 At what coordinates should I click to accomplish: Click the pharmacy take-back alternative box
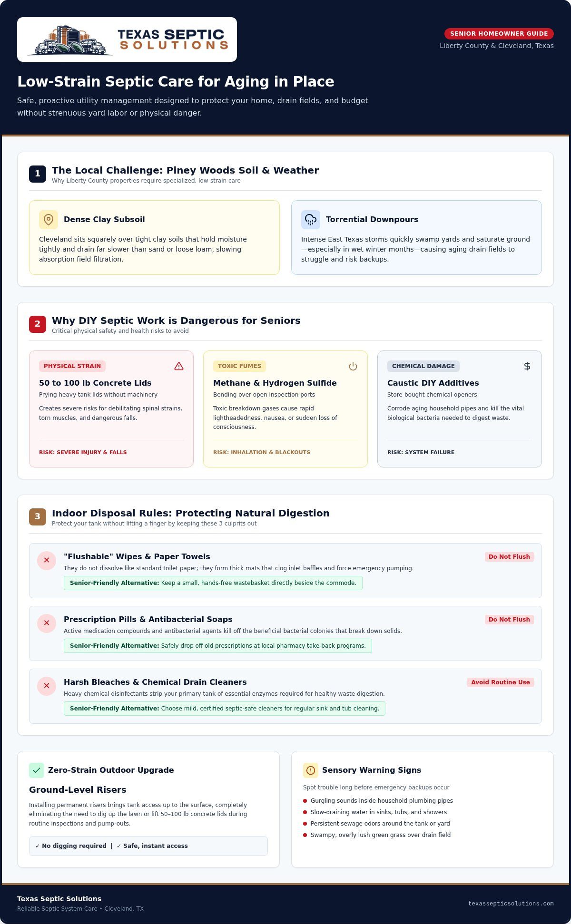pyautogui.click(x=218, y=646)
